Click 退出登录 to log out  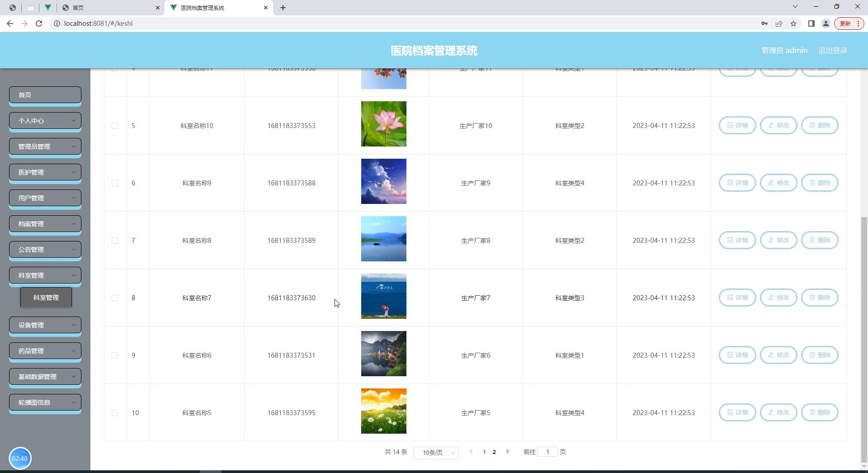(x=832, y=51)
